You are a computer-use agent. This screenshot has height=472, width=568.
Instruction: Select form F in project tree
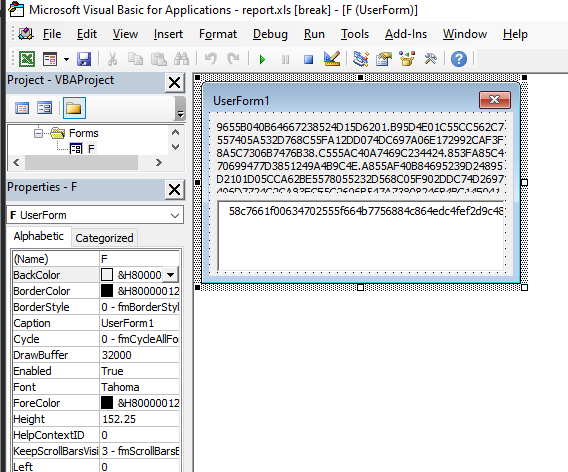coord(91,149)
